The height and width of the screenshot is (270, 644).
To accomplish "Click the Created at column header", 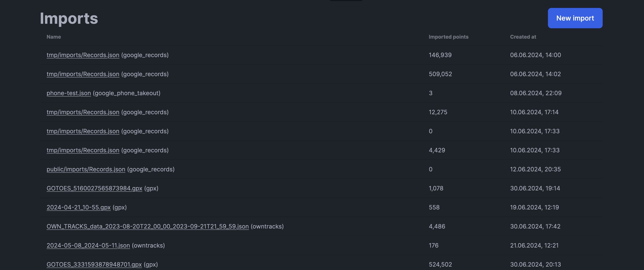I will pos(523,37).
